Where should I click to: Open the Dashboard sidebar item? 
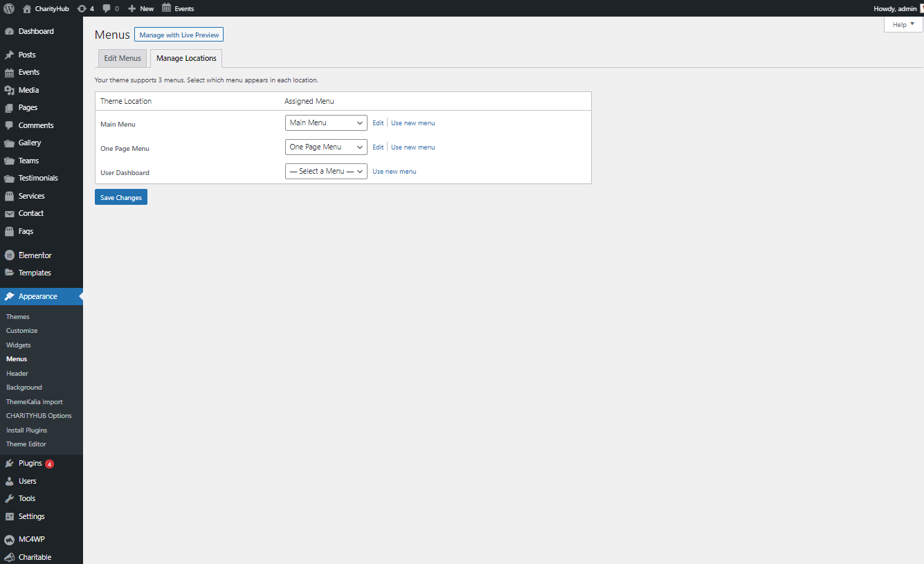(35, 31)
